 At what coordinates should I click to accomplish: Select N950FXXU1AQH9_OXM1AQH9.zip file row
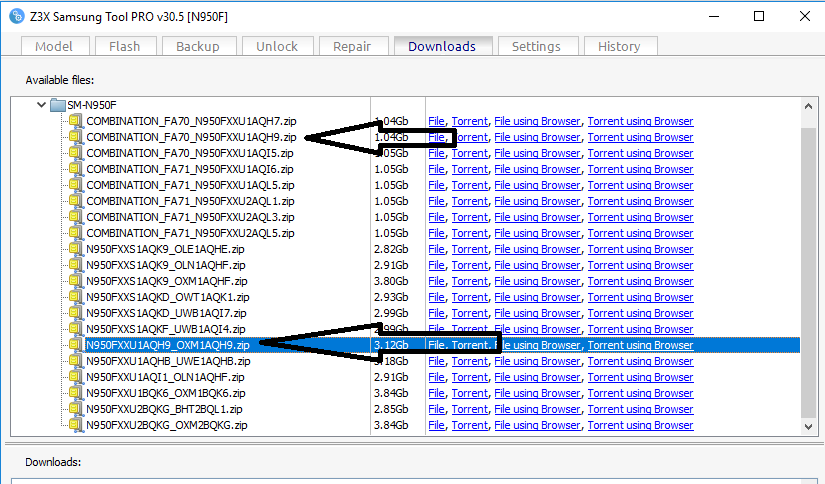(442, 345)
